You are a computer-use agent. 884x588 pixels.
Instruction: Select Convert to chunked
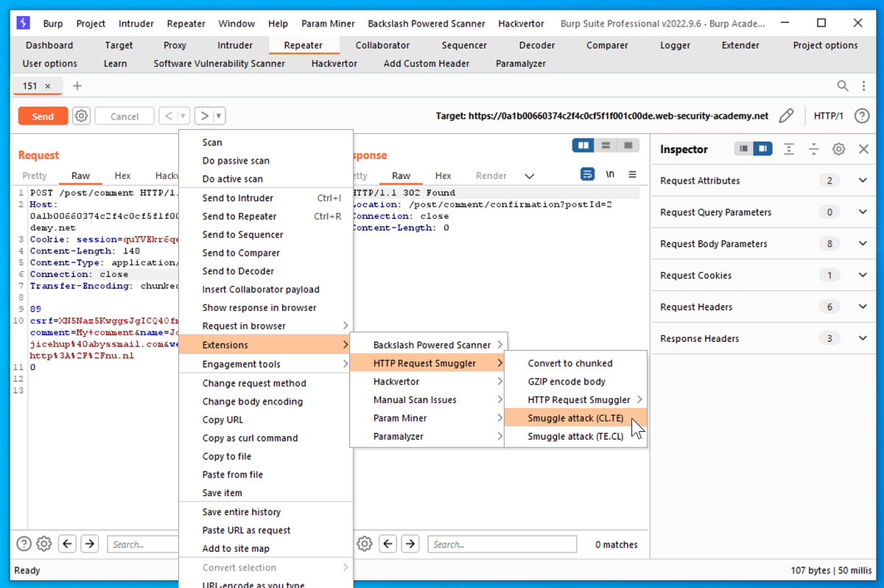click(x=575, y=363)
